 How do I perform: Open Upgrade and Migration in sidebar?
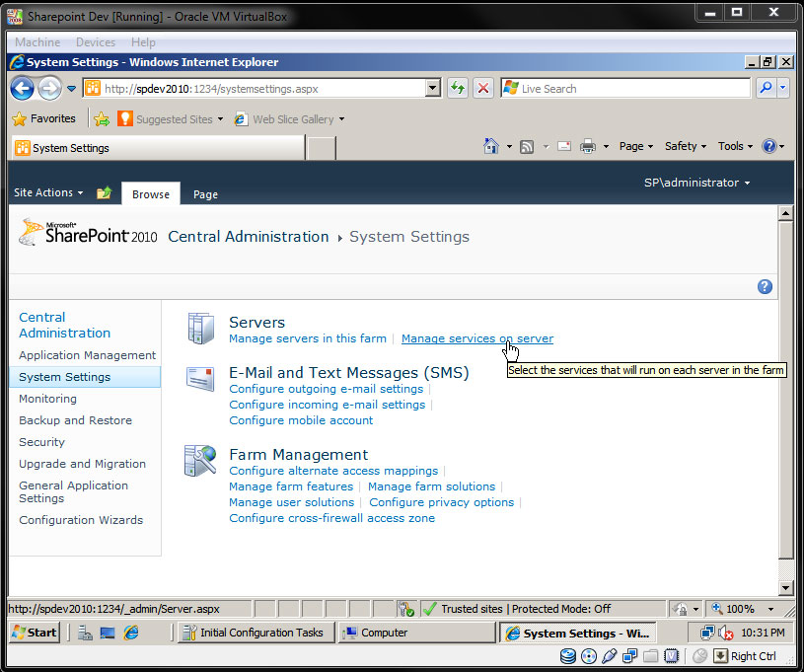82,463
